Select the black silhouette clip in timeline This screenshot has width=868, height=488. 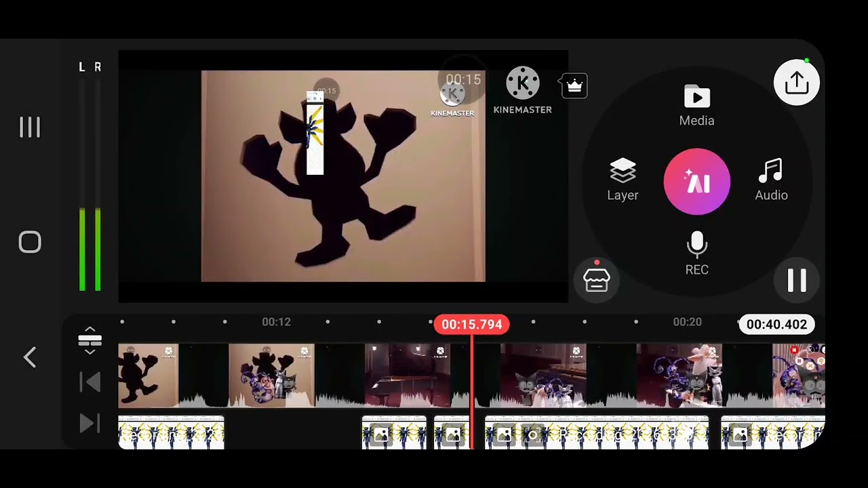[149, 375]
